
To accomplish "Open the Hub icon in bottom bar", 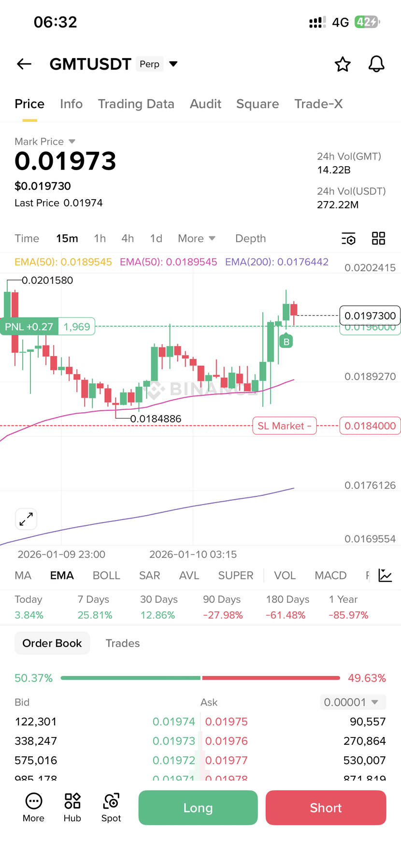I will point(72,808).
